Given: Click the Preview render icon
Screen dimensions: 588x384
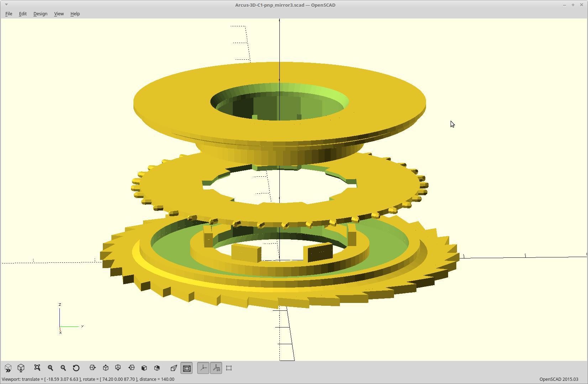Looking at the screenshot, I should click(8, 368).
